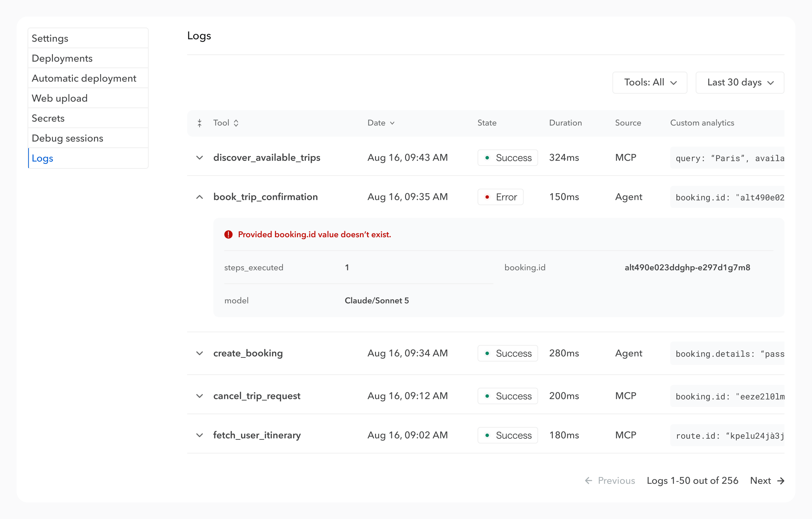This screenshot has width=812, height=519.
Task: Click the Date column sort chevron
Action: click(392, 123)
